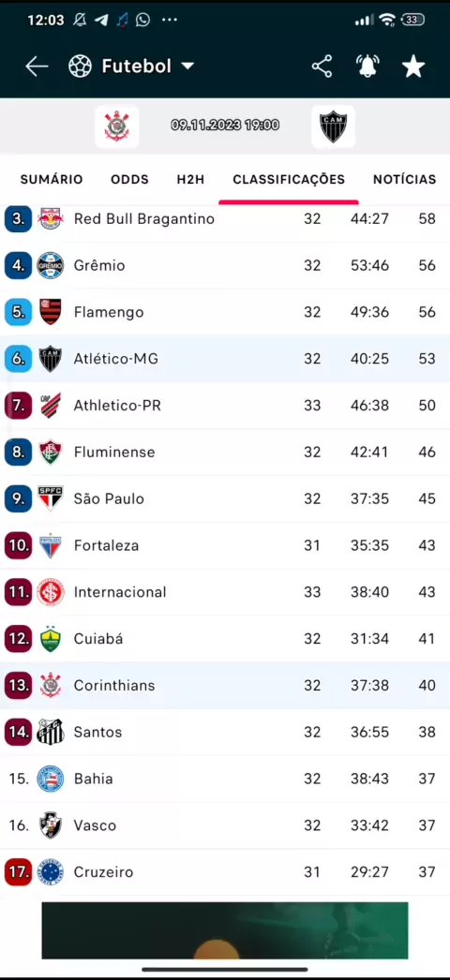Image resolution: width=450 pixels, height=980 pixels.
Task: Open the Corinthians crest in the match header
Action: click(116, 126)
